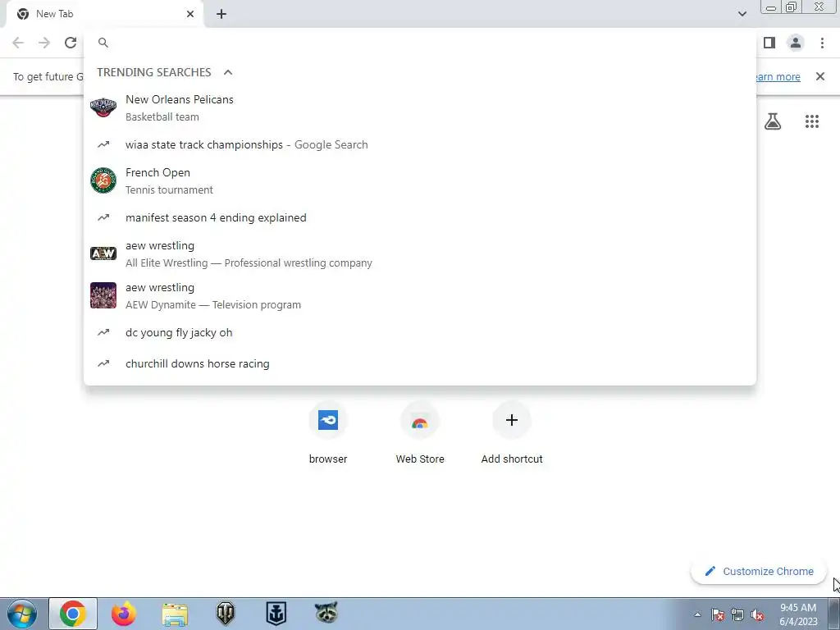Select churchill downs horse racing suggestion

(420, 363)
